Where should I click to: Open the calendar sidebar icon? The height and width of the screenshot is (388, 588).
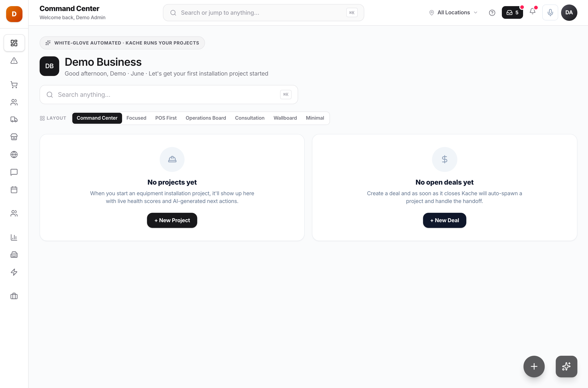click(14, 190)
